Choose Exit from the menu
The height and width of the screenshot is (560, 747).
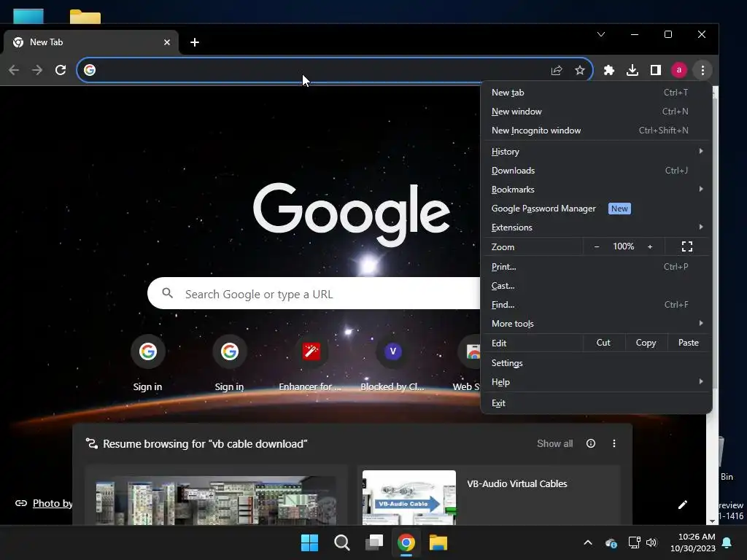pos(597,402)
